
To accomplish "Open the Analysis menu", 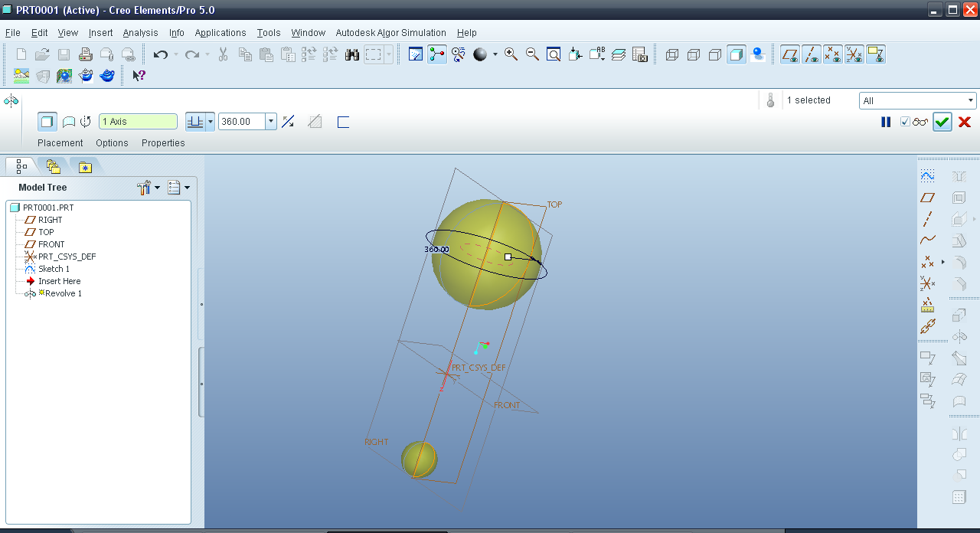I will click(x=140, y=33).
